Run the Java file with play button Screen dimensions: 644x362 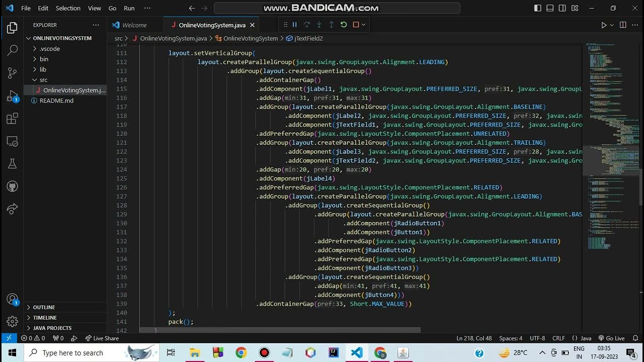[604, 25]
